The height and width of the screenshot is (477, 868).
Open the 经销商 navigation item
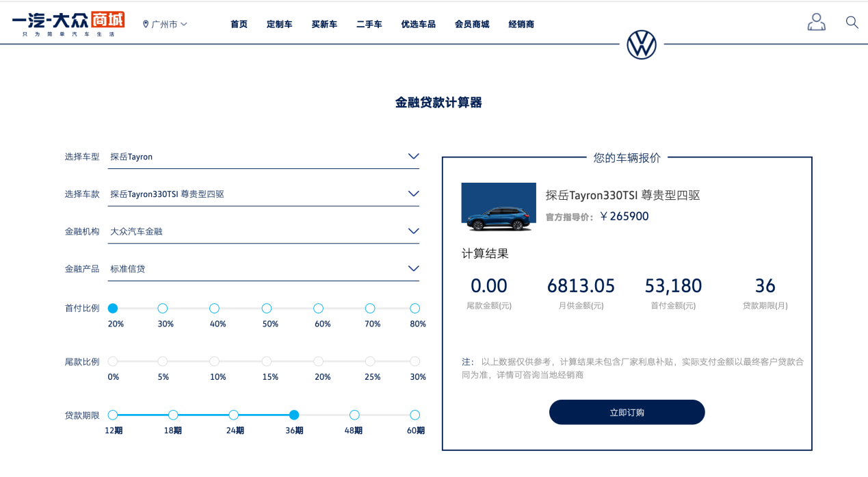[x=521, y=24]
